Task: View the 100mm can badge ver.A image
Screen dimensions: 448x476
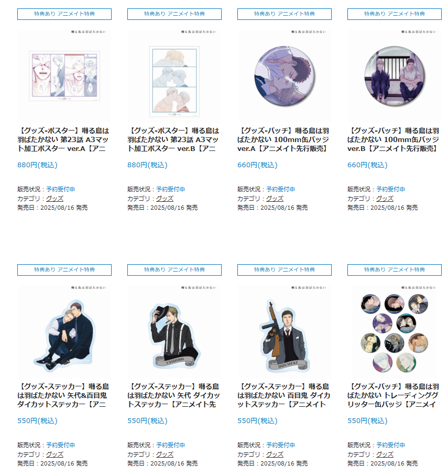Action: coord(285,75)
